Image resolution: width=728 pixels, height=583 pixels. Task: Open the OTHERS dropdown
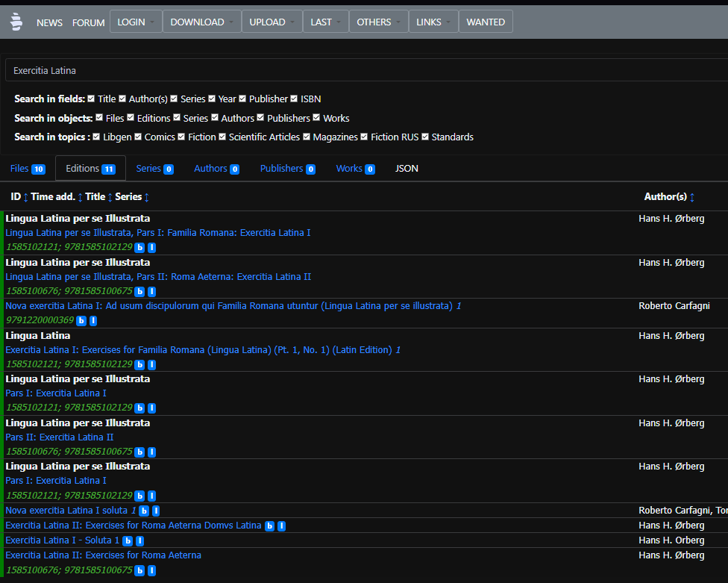point(379,22)
